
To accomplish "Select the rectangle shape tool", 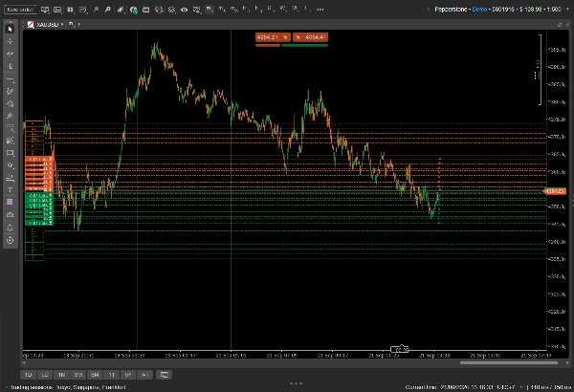I will (11, 153).
